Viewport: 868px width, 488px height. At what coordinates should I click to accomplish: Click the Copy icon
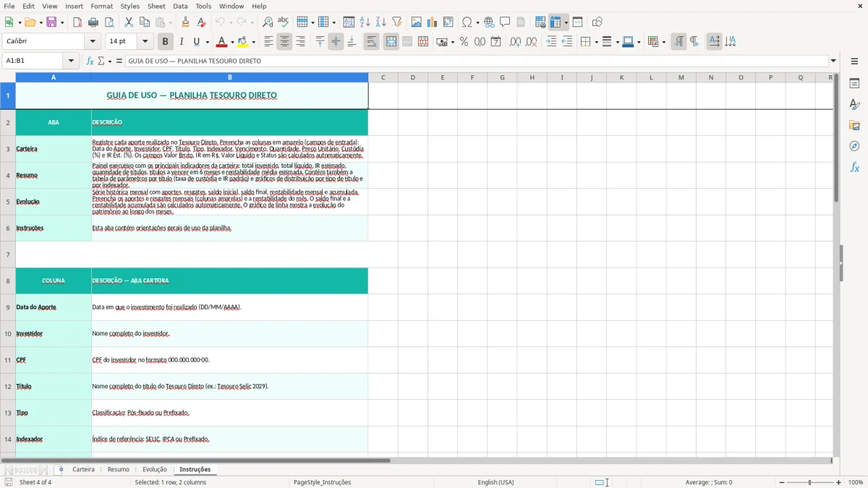click(145, 22)
